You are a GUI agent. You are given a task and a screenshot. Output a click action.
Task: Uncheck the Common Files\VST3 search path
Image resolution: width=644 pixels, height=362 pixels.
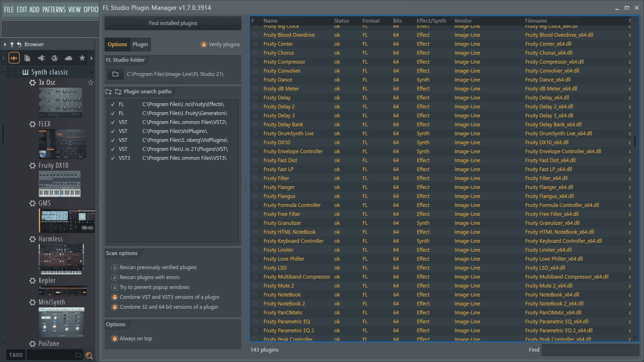pos(113,158)
